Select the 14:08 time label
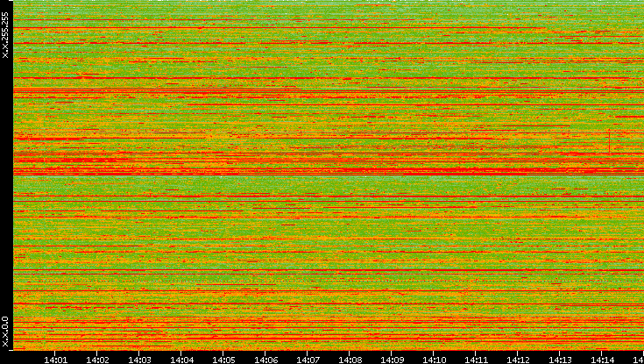Image resolution: width=644 pixels, height=364 pixels. click(x=350, y=360)
